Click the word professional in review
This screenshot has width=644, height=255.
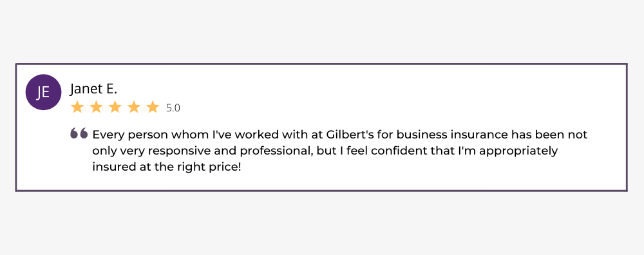click(x=277, y=151)
